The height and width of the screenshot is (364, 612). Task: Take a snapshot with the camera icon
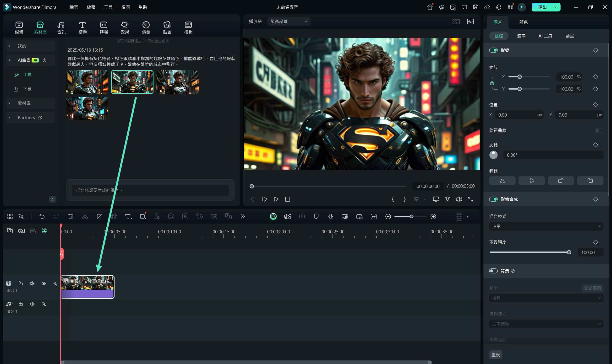447,199
